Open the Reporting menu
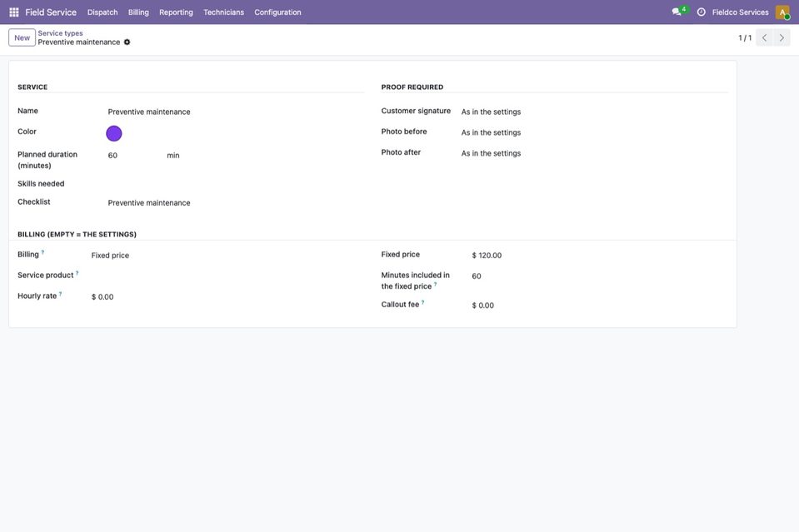The width and height of the screenshot is (799, 532). [x=176, y=12]
